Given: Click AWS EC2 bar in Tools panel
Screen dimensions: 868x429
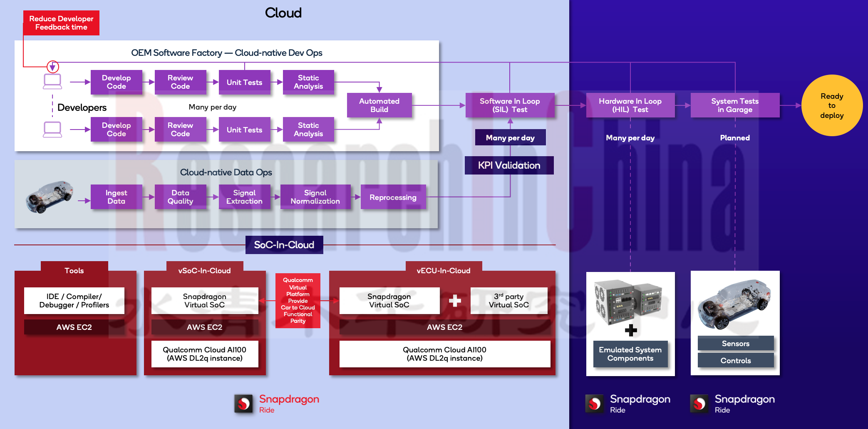Looking at the screenshot, I should click(x=74, y=327).
